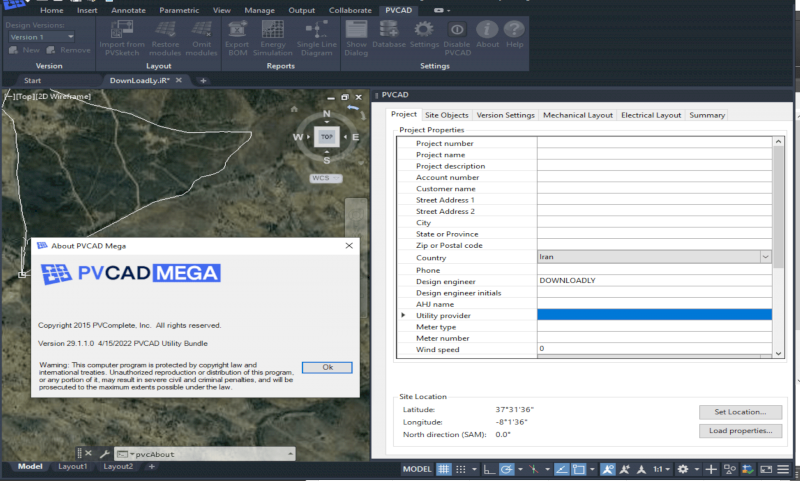Viewport: 800px width, 481px height.
Task: Click the Omit modules icon
Action: click(201, 30)
